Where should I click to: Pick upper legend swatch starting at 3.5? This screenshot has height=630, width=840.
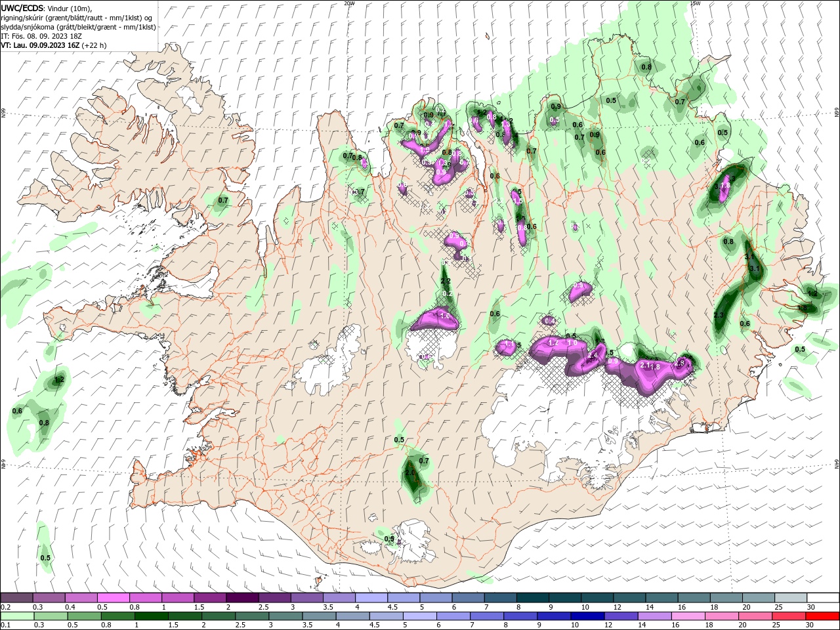point(338,598)
